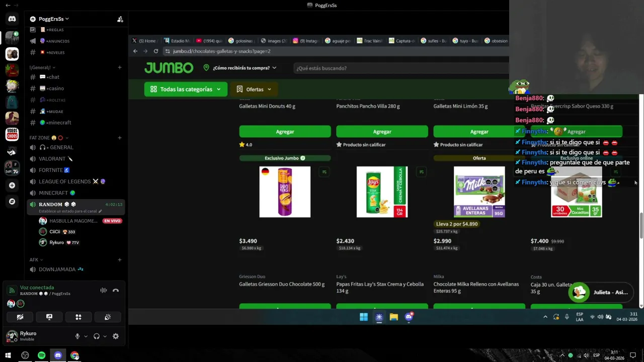The width and height of the screenshot is (644, 362).
Task: Open Discord user settings gear
Action: [x=116, y=336]
